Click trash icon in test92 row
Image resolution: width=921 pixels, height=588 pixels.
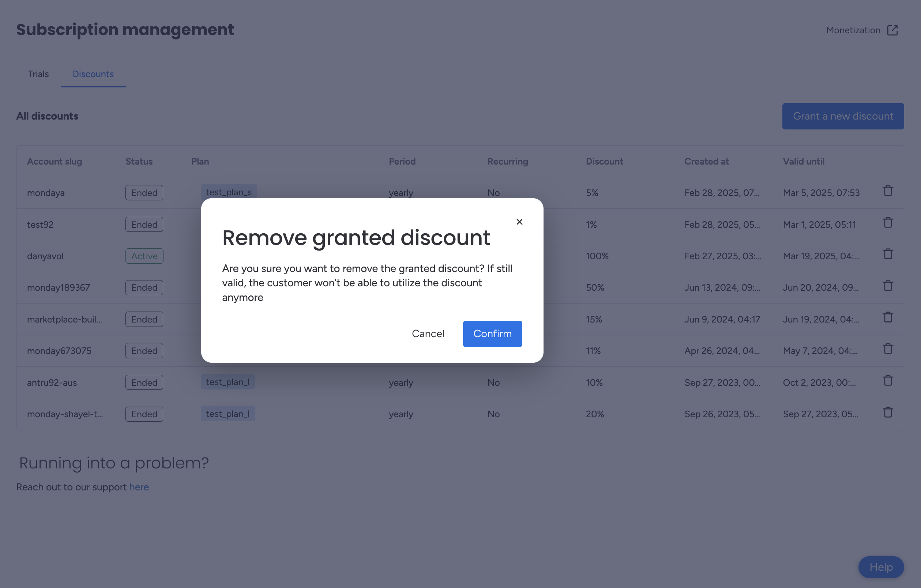888,222
